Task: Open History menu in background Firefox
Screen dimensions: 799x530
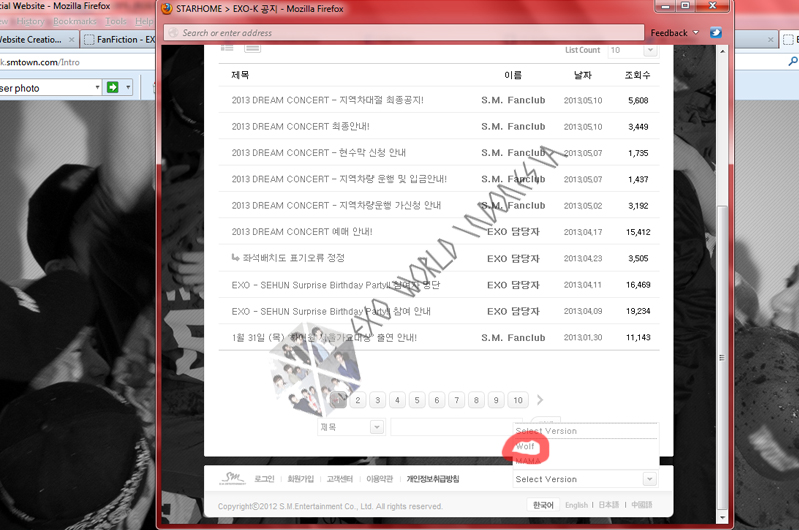Action: coord(31,21)
